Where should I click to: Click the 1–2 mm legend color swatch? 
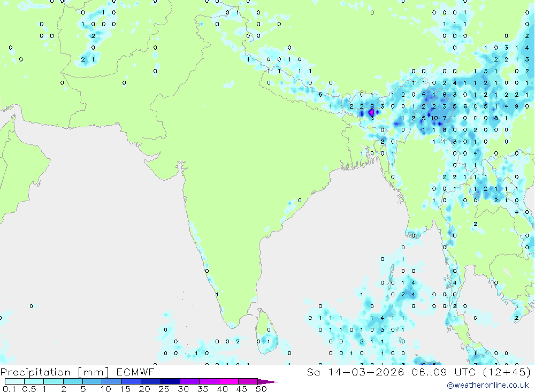point(53,381)
